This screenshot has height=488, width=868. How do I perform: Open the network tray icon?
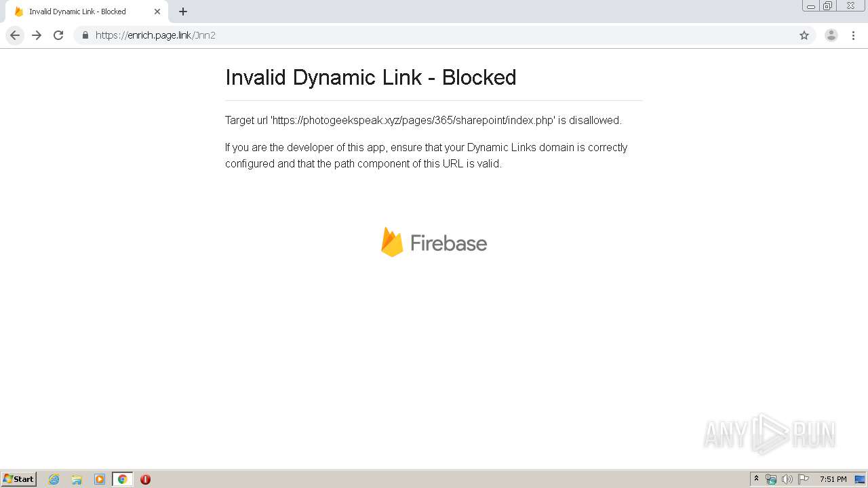pyautogui.click(x=771, y=479)
